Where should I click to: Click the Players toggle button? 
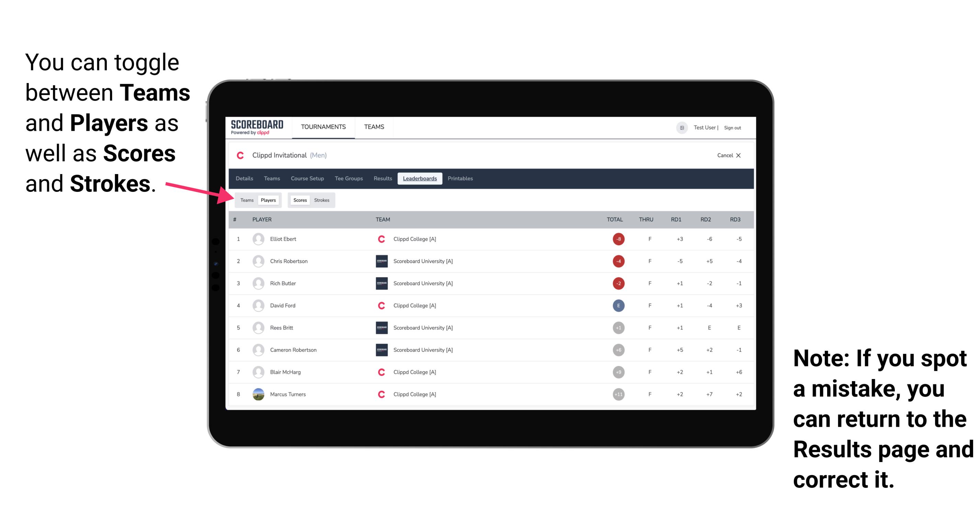pyautogui.click(x=268, y=200)
